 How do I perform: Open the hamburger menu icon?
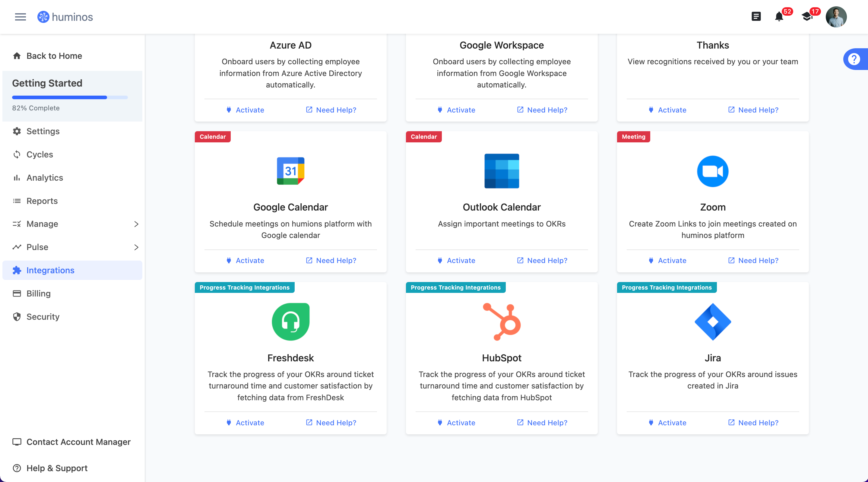click(x=21, y=17)
